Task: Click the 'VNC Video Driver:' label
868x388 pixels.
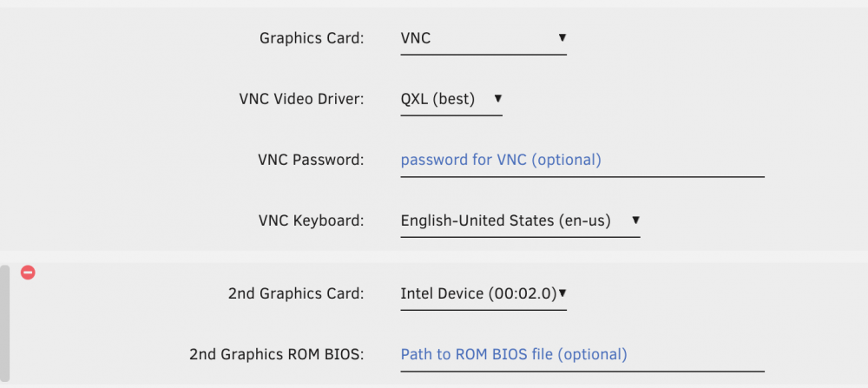Action: pos(302,99)
